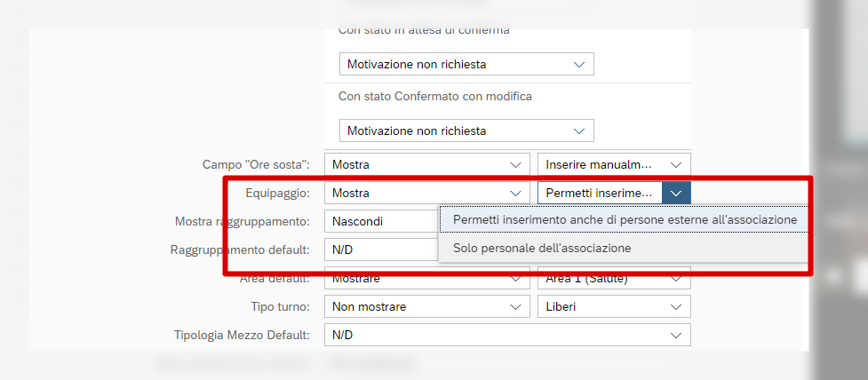Open the Mostra raggruppamento Nascondi dropdown

point(382,221)
